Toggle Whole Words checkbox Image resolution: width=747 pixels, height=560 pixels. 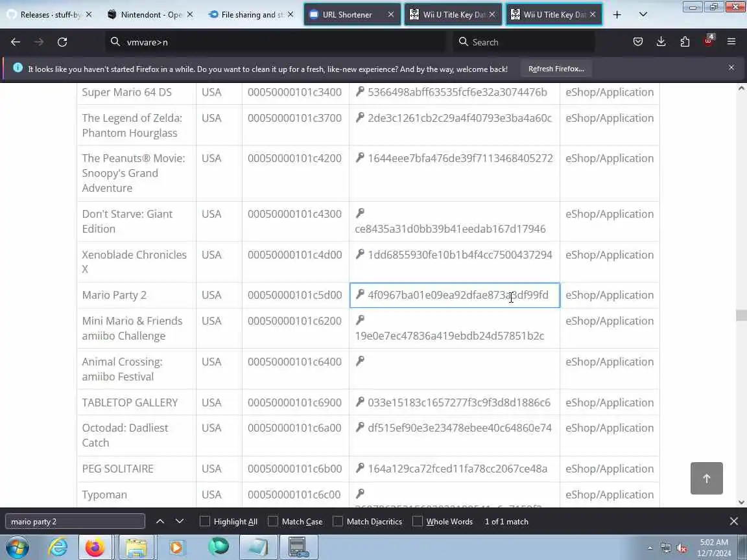[x=418, y=521]
